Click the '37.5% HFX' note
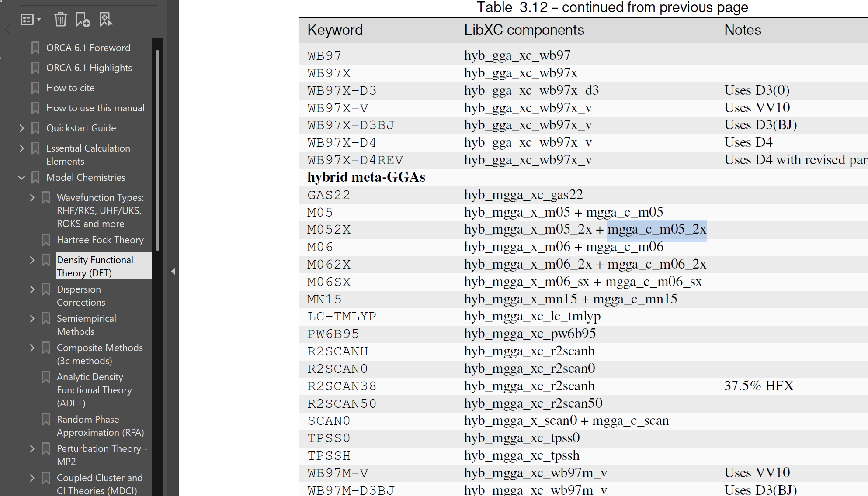This screenshot has height=496, width=868. (759, 386)
